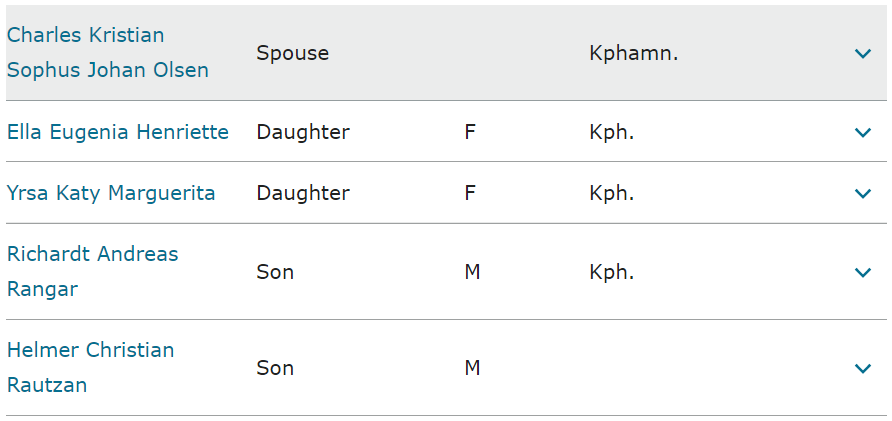
Task: Click the Kphamn. birthplace cell
Action: (634, 53)
